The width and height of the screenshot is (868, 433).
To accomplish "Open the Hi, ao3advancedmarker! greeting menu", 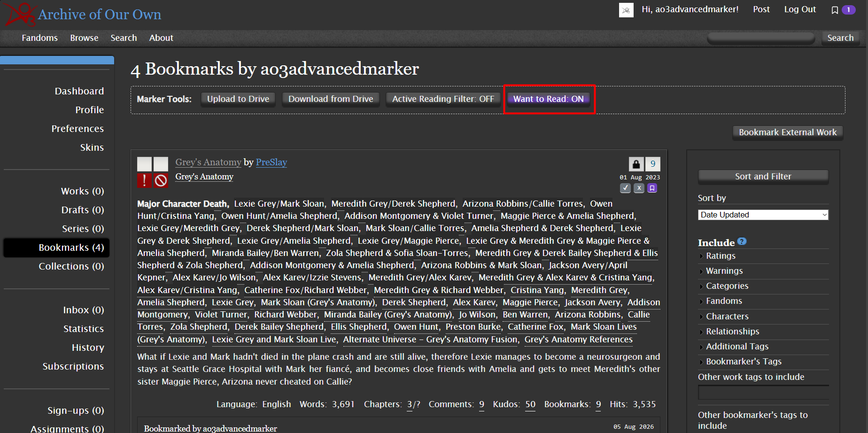I will (690, 9).
